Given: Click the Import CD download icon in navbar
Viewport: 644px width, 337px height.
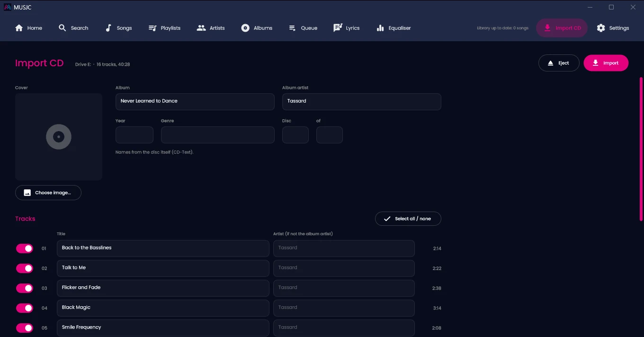Looking at the screenshot, I should (x=547, y=28).
